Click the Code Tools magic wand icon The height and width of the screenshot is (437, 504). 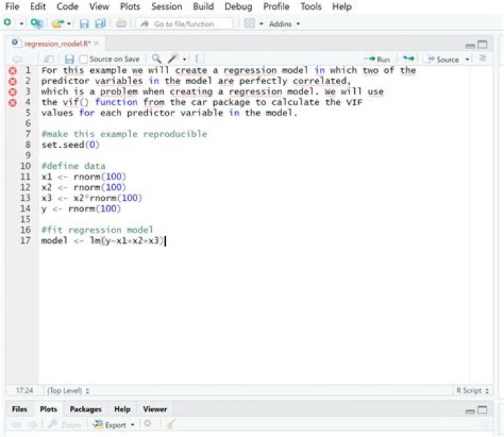tap(173, 59)
